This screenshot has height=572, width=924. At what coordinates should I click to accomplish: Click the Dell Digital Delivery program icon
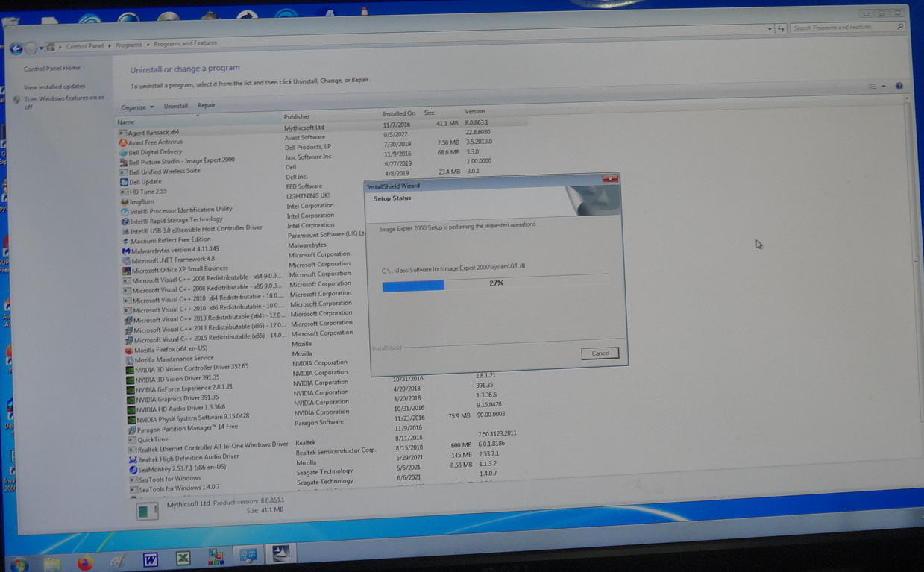(x=123, y=152)
